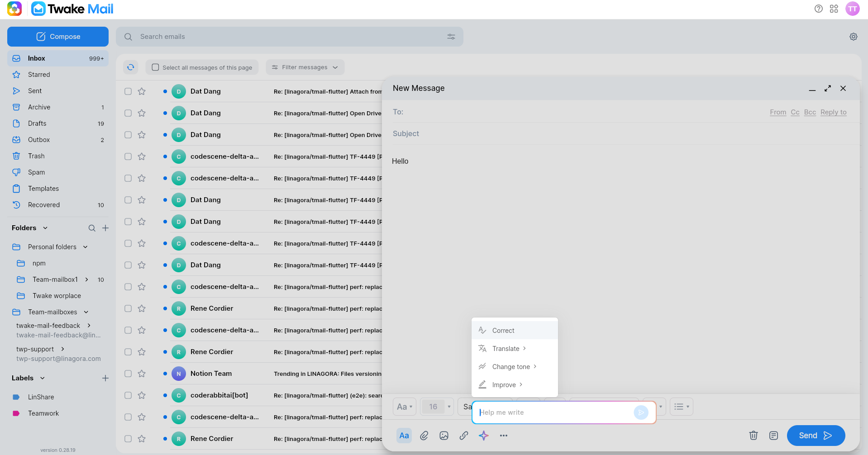Collapse the Labels section chevron

coord(43,378)
